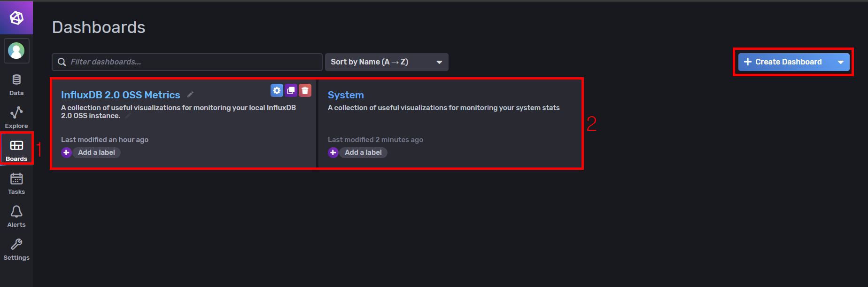
Task: Focus the Filter dashboards search field
Action: (187, 62)
